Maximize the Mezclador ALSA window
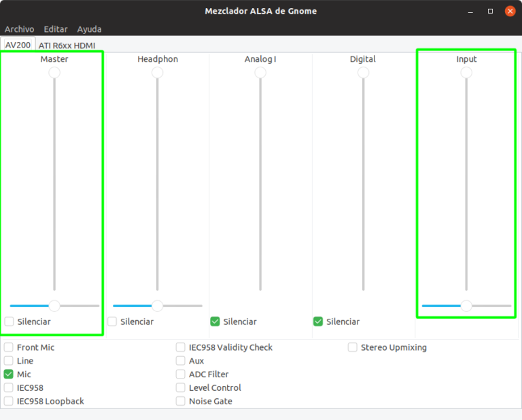The image size is (522, 420). point(490,12)
